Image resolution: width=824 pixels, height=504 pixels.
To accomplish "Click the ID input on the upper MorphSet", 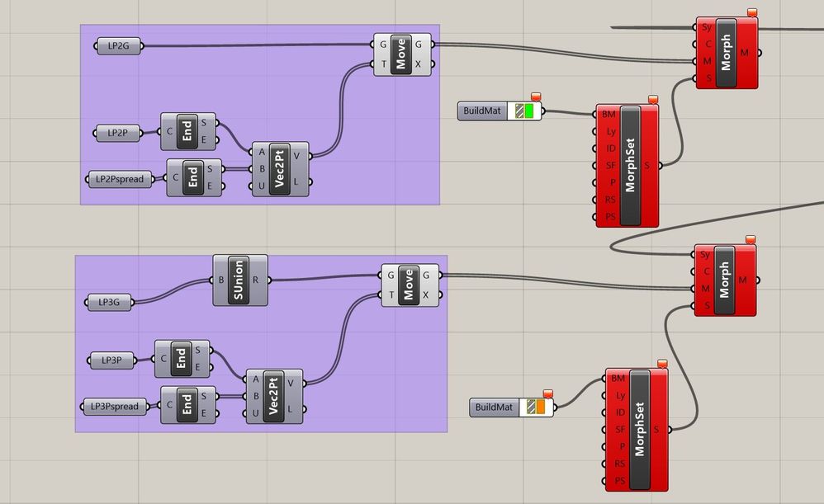I will pos(611,148).
